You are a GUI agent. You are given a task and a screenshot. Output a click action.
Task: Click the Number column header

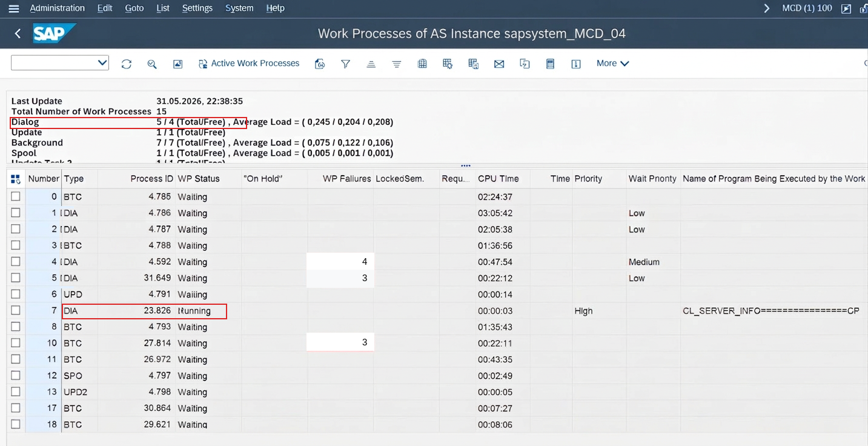click(44, 179)
